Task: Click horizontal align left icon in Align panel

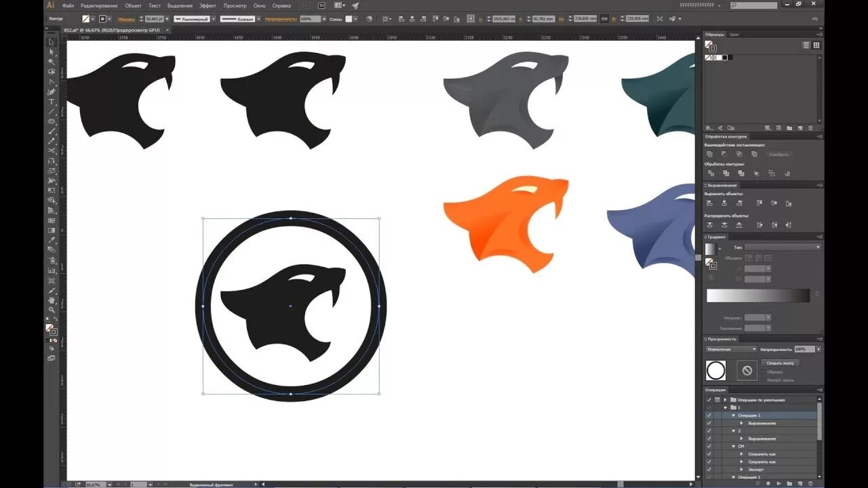Action: pyautogui.click(x=709, y=203)
